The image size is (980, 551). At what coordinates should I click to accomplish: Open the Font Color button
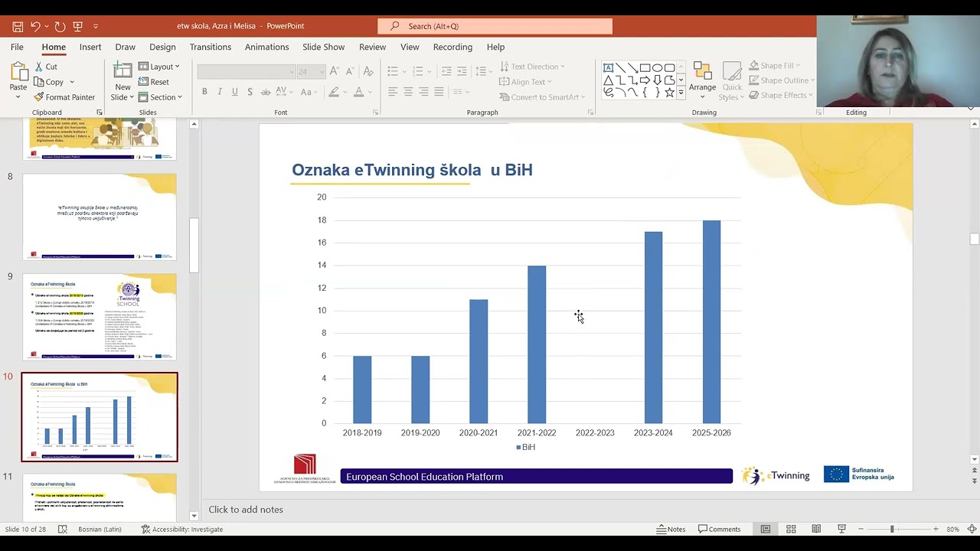click(358, 92)
